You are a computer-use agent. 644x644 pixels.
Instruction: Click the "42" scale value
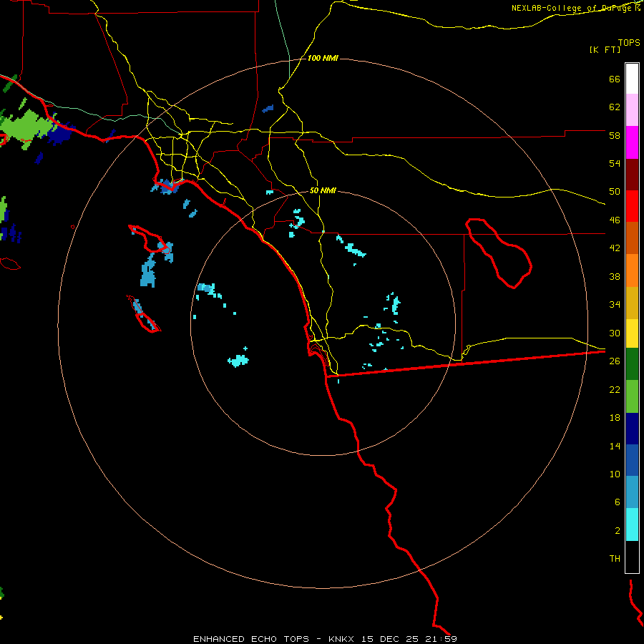point(615,248)
